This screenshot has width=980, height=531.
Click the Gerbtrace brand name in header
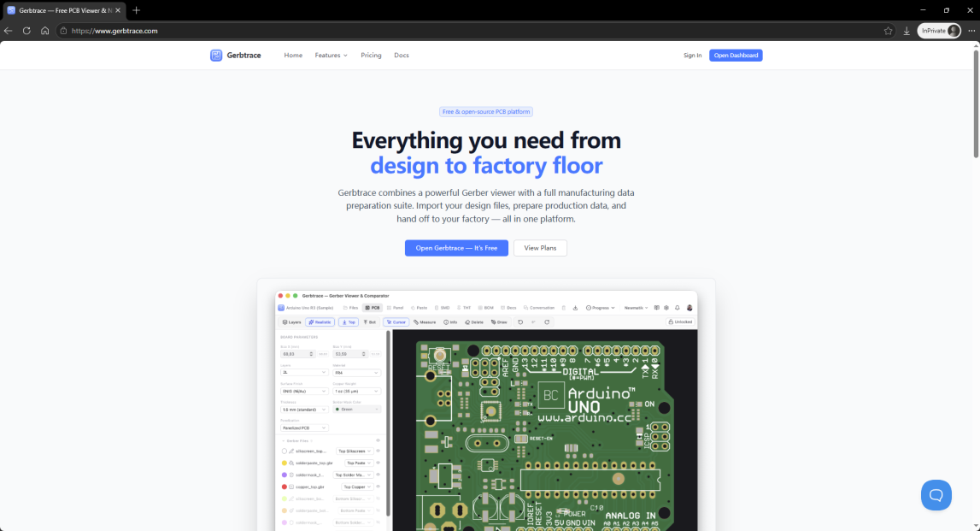point(244,55)
